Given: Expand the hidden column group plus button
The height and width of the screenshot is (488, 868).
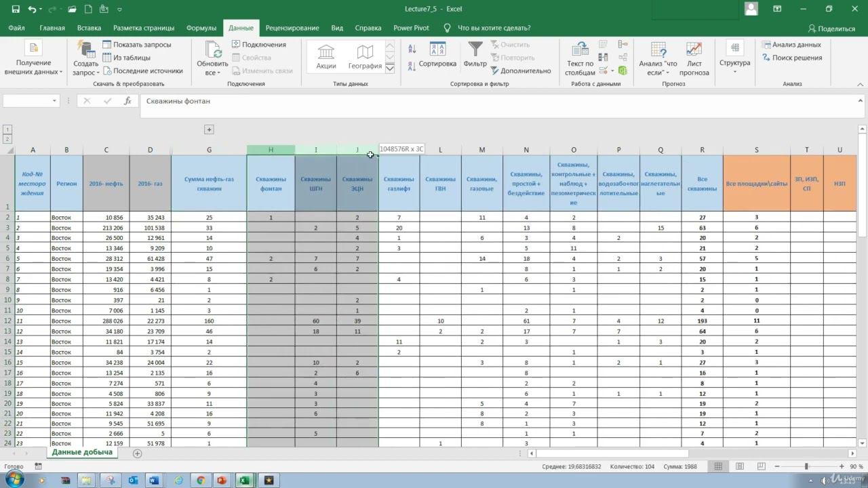Looking at the screenshot, I should 209,129.
